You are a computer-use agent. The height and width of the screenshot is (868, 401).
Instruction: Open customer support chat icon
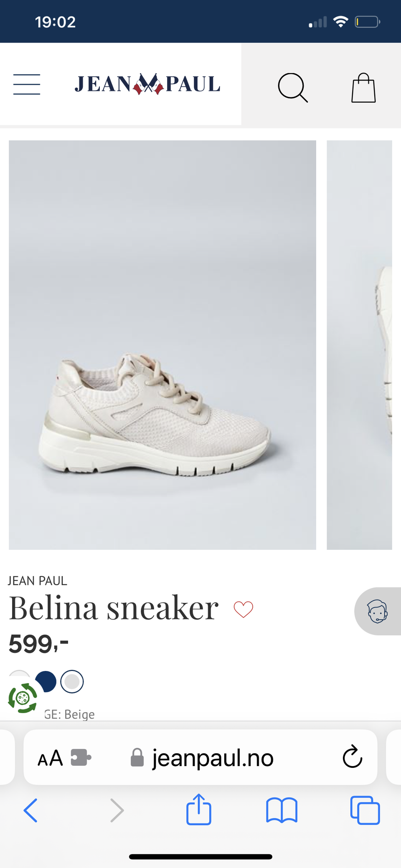click(378, 611)
